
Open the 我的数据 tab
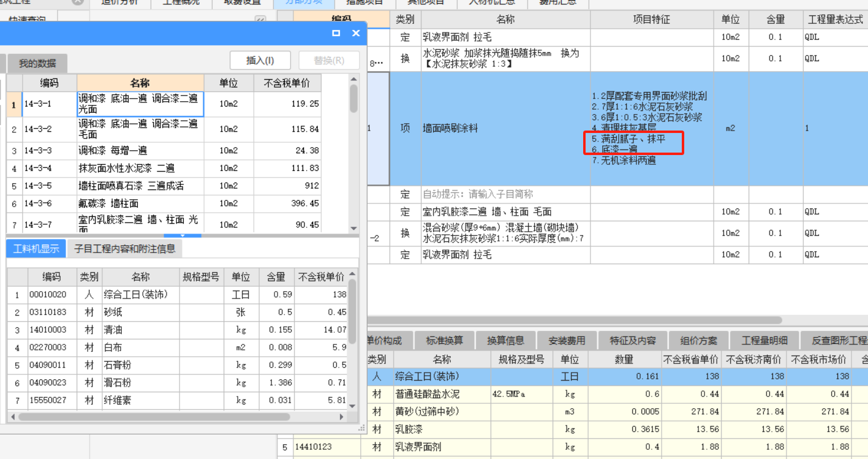pyautogui.click(x=37, y=63)
